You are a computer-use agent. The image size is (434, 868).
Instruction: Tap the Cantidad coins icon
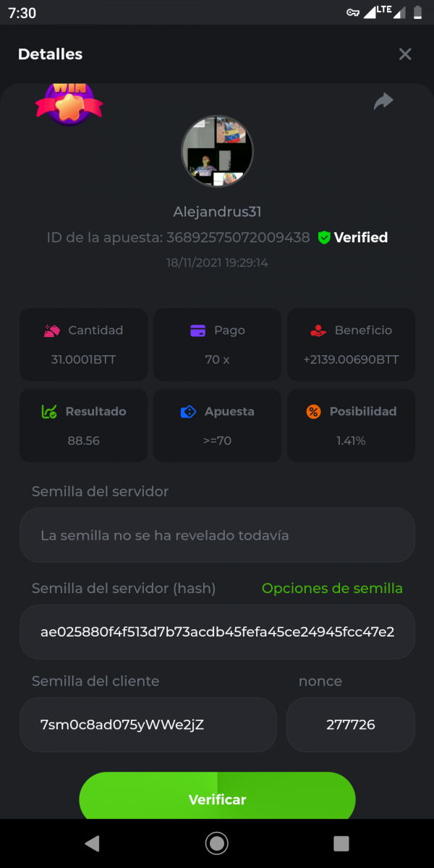(x=52, y=331)
